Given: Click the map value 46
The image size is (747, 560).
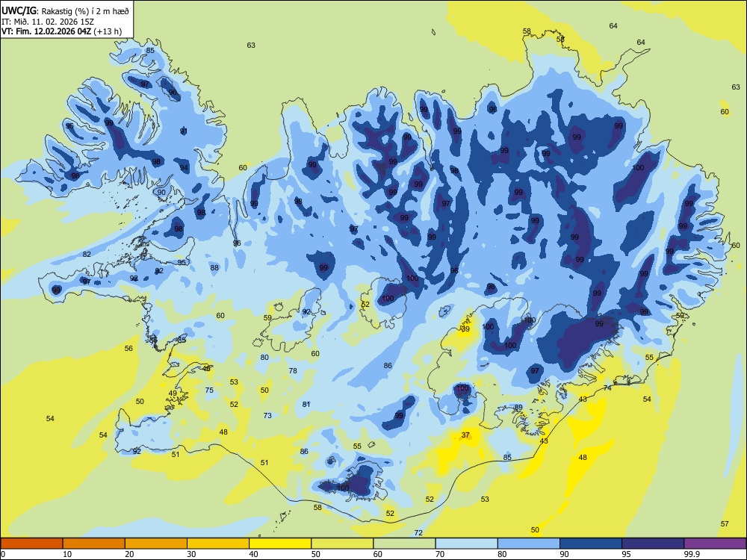Looking at the screenshot, I should click(206, 369).
